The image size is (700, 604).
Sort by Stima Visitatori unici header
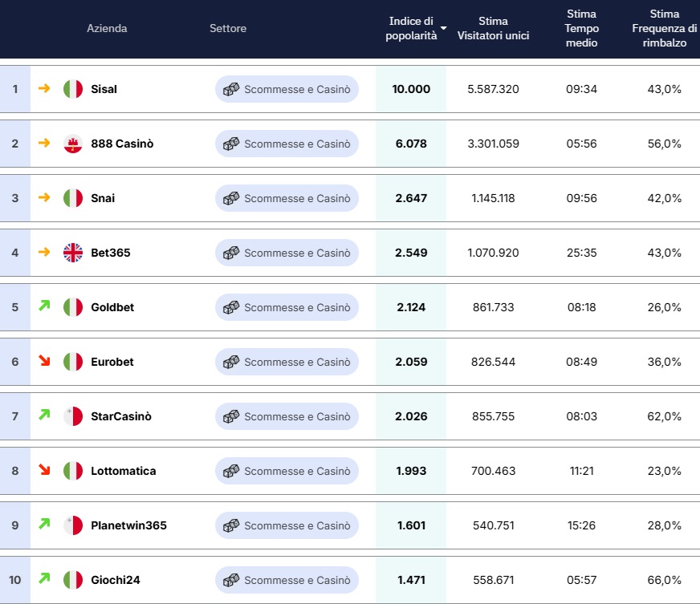(494, 28)
